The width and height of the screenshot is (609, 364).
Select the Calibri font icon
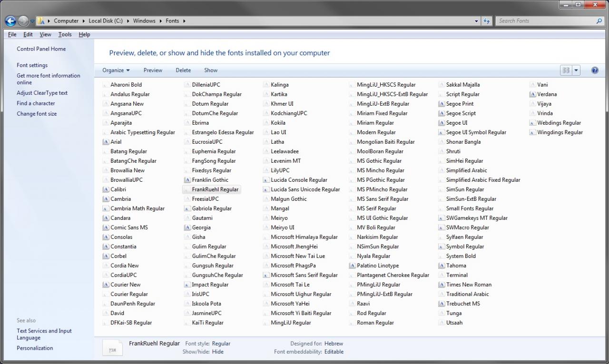[106, 189]
